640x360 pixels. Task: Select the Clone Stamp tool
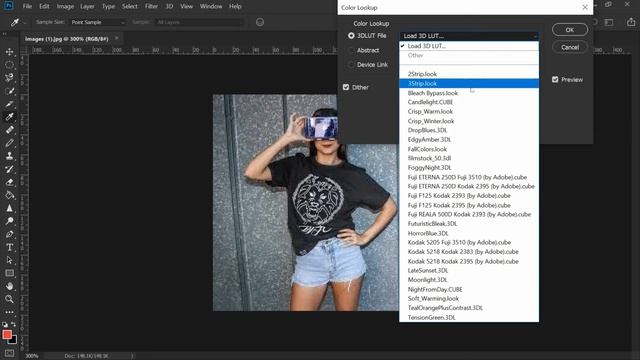(9, 156)
